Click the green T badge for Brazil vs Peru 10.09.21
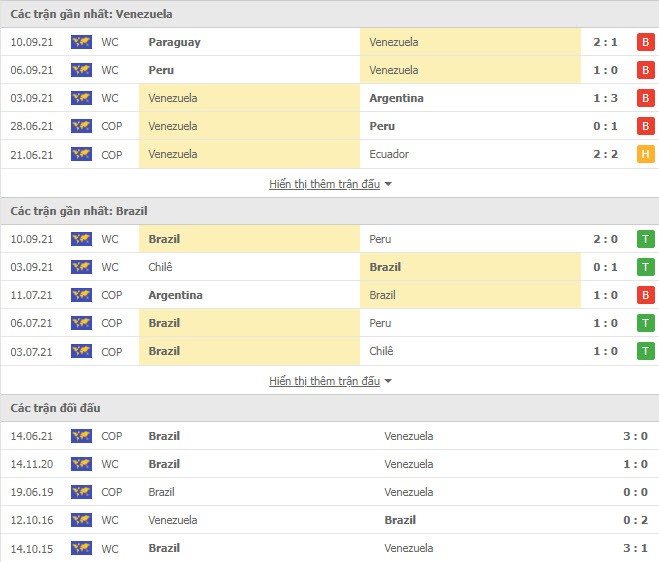Image resolution: width=659 pixels, height=562 pixels. pos(646,239)
